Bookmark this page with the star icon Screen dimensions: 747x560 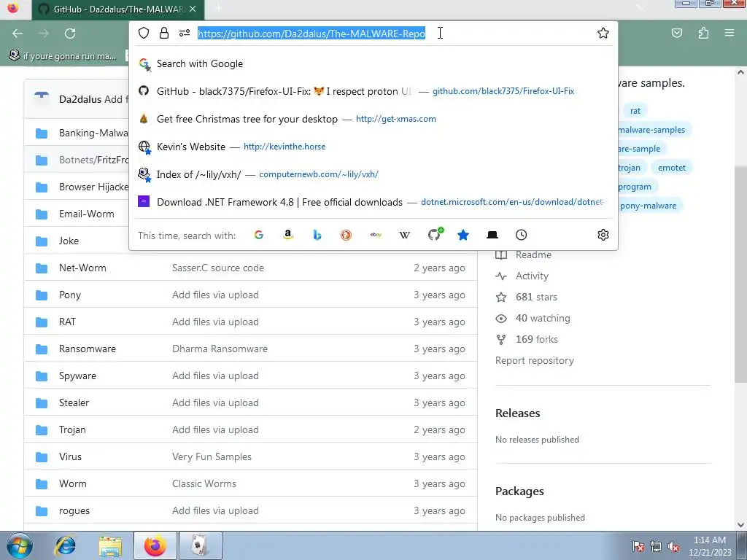pos(603,33)
